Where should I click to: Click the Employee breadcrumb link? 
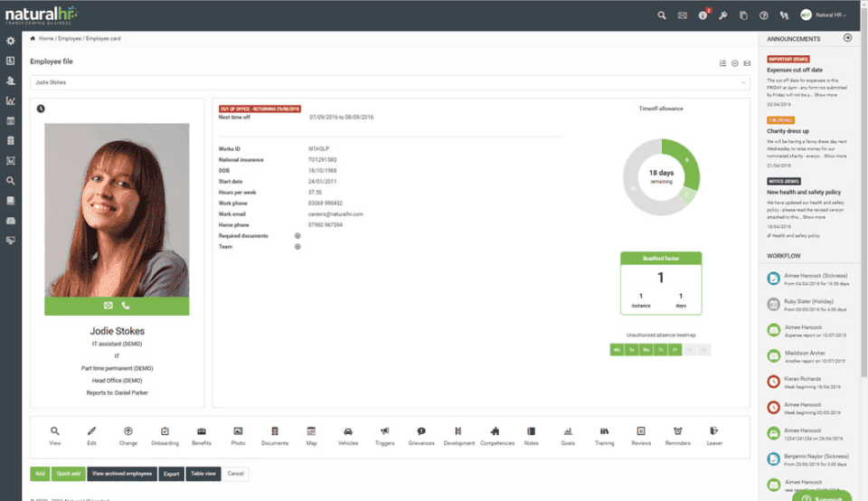(70, 39)
